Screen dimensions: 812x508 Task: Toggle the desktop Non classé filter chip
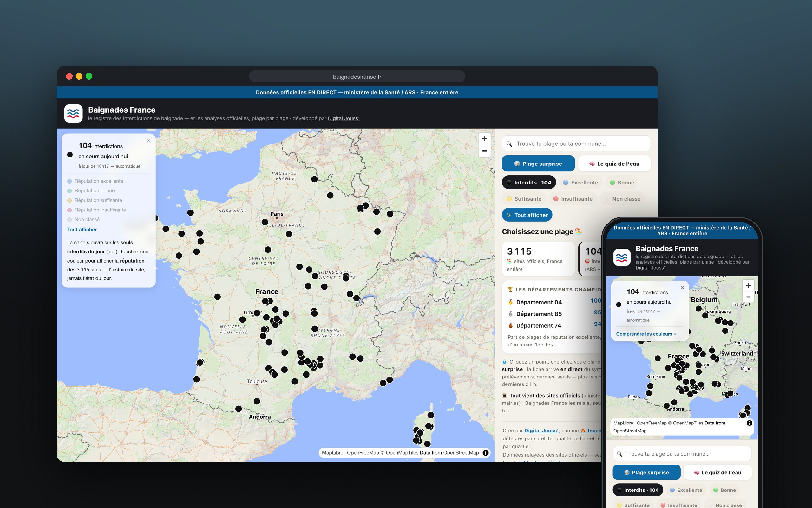pos(622,199)
